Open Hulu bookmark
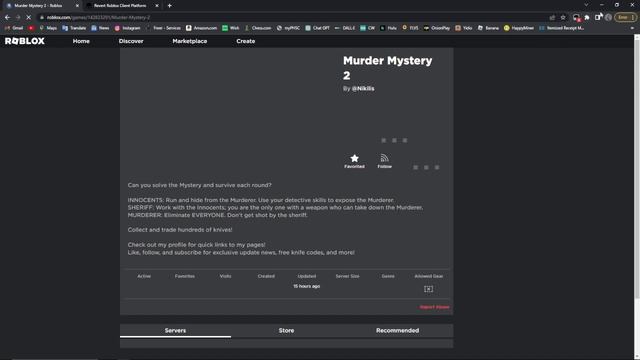The width and height of the screenshot is (640, 360). click(x=388, y=28)
